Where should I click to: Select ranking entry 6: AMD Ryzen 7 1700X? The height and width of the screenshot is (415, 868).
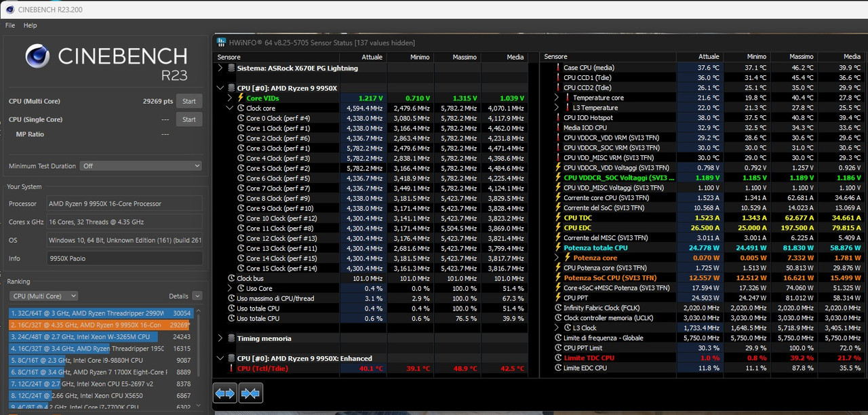pyautogui.click(x=101, y=372)
